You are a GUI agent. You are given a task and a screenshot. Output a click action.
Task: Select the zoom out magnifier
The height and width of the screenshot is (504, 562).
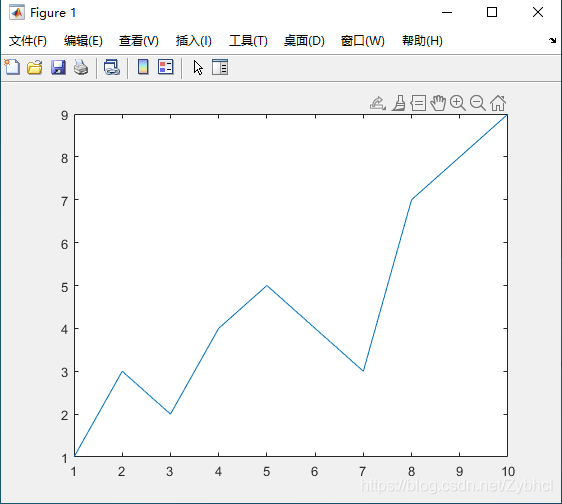(478, 103)
